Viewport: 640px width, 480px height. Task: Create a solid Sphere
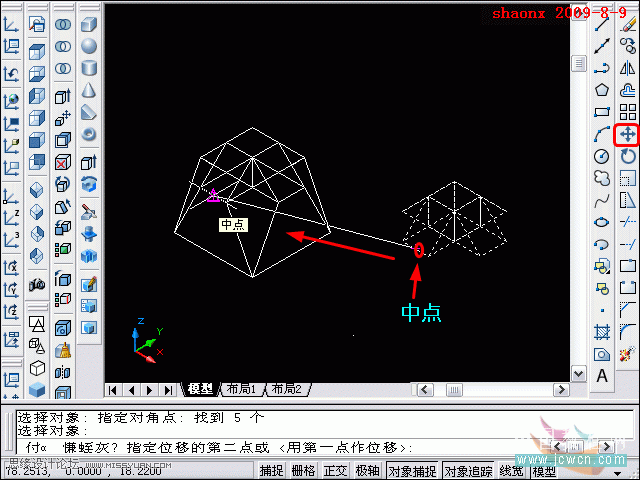pyautogui.click(x=89, y=46)
